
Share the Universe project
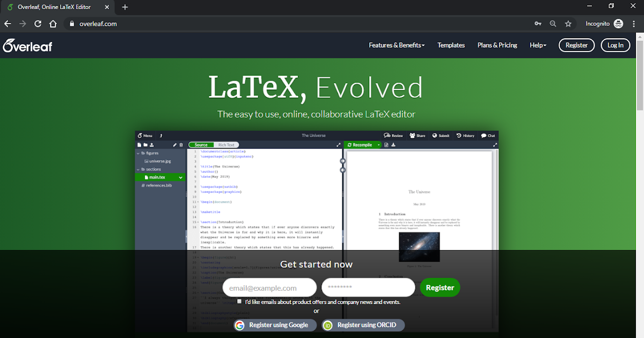pyautogui.click(x=418, y=135)
